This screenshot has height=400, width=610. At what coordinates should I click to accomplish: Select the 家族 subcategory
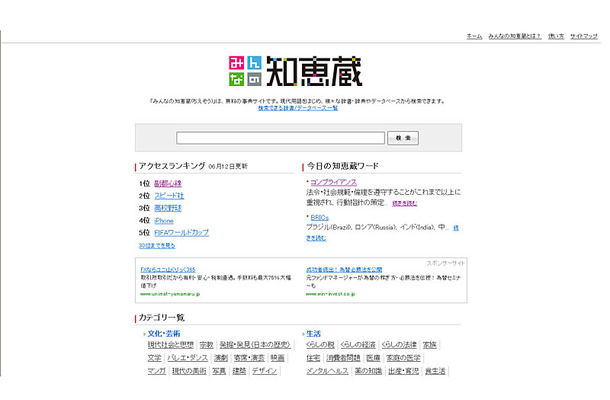(429, 345)
